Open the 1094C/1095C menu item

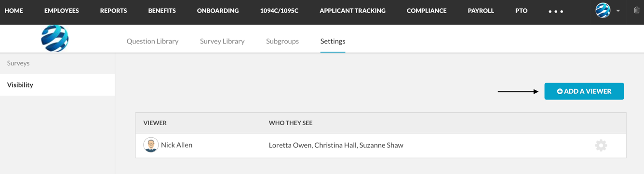pyautogui.click(x=279, y=11)
